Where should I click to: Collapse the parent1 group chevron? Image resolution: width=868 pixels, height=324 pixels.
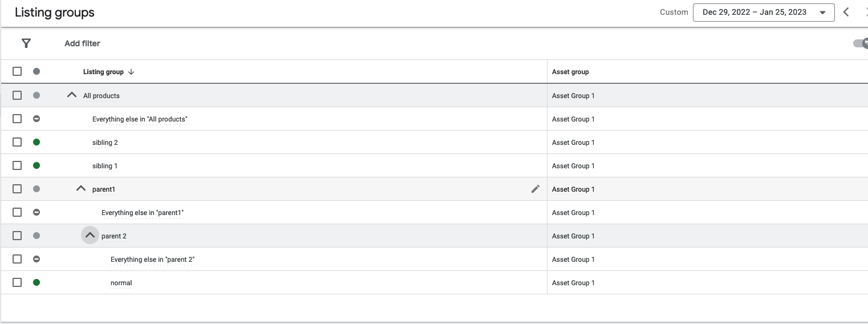(x=80, y=189)
